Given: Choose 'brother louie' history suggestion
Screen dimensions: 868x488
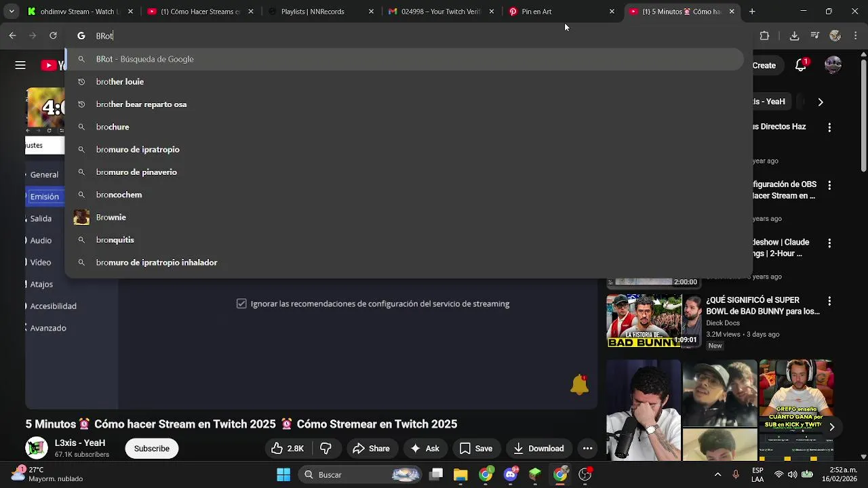Looking at the screenshot, I should point(405,81).
